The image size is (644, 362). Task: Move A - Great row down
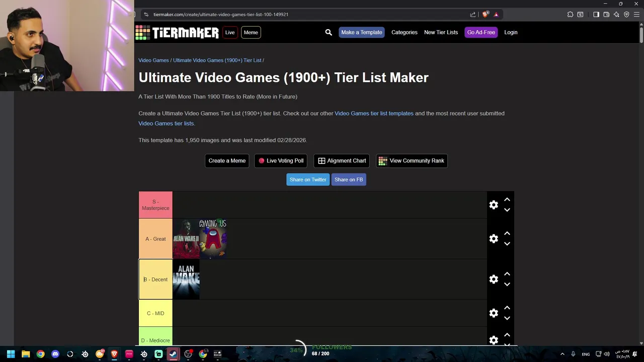tap(507, 244)
